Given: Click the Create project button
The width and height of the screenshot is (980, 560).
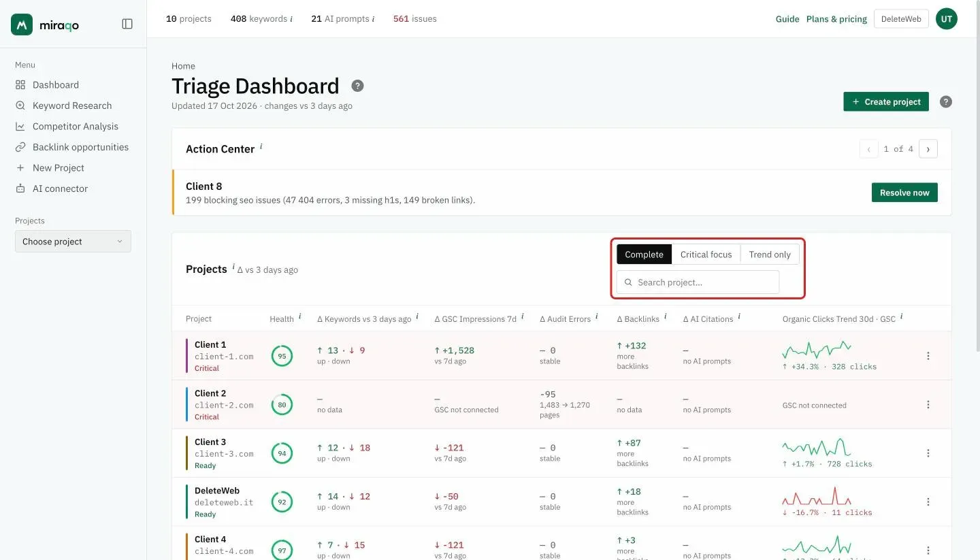Looking at the screenshot, I should point(886,102).
